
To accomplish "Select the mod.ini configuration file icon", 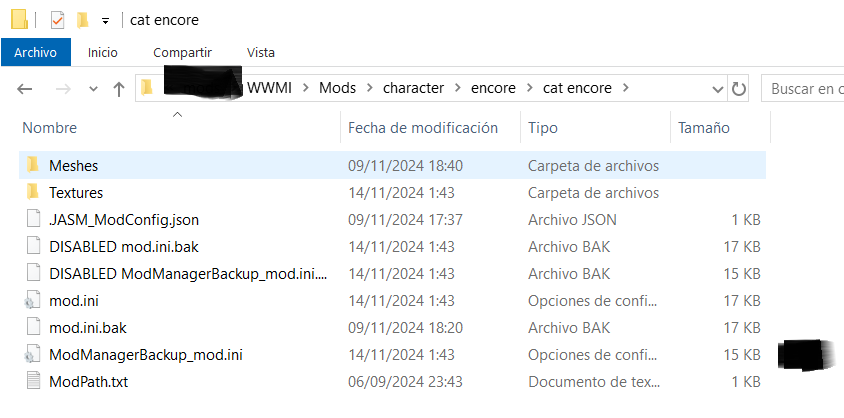I will [x=32, y=300].
